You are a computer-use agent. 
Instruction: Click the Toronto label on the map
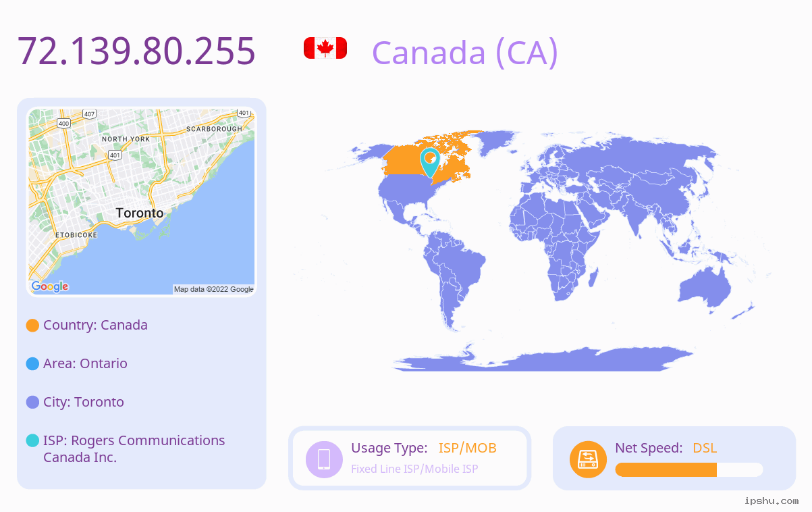tap(140, 213)
